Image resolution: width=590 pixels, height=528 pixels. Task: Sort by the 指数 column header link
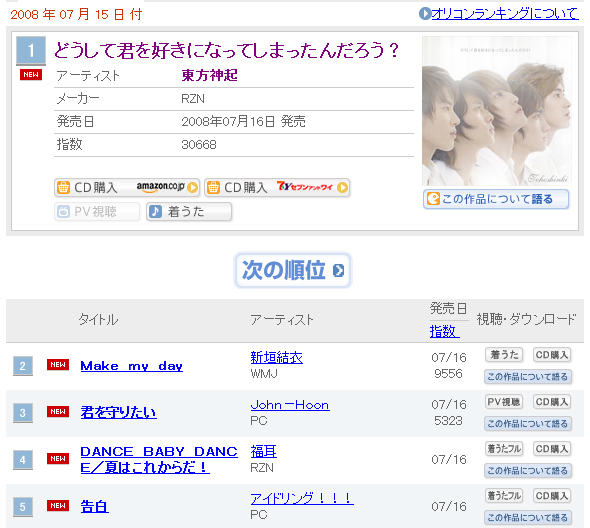point(444,331)
